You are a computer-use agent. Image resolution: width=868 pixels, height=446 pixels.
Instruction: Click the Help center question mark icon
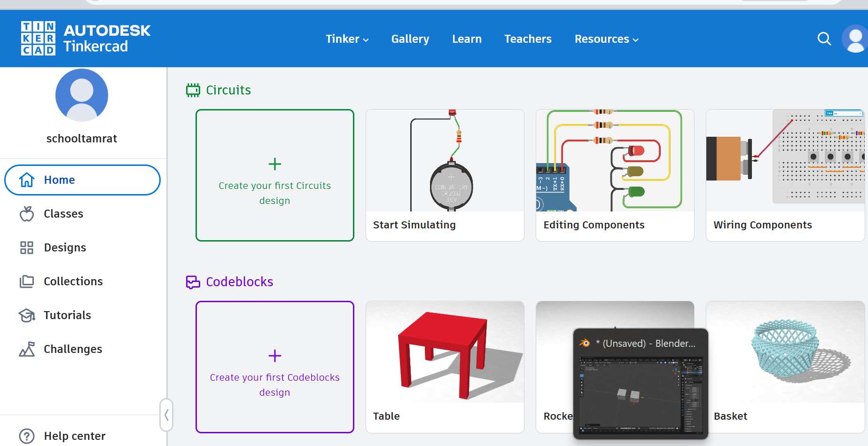tap(27, 436)
